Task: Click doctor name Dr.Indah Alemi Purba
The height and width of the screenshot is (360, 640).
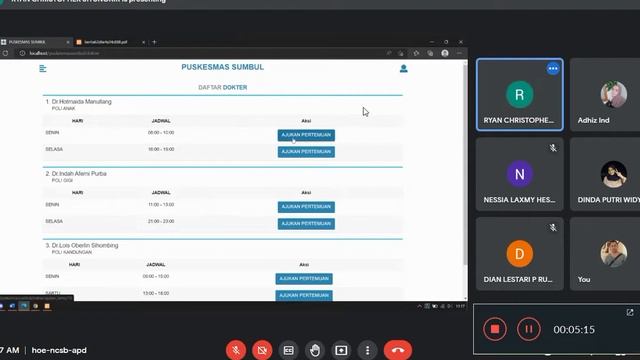Action: click(x=79, y=173)
